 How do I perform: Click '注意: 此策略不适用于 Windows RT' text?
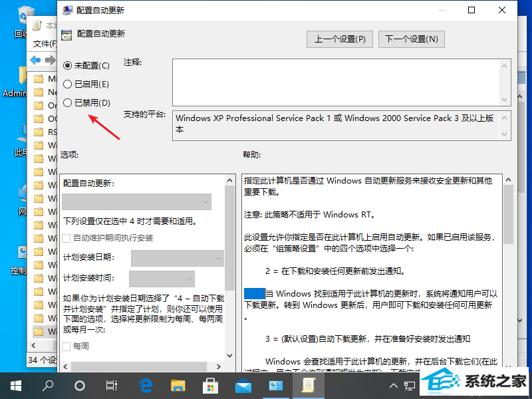coord(309,215)
